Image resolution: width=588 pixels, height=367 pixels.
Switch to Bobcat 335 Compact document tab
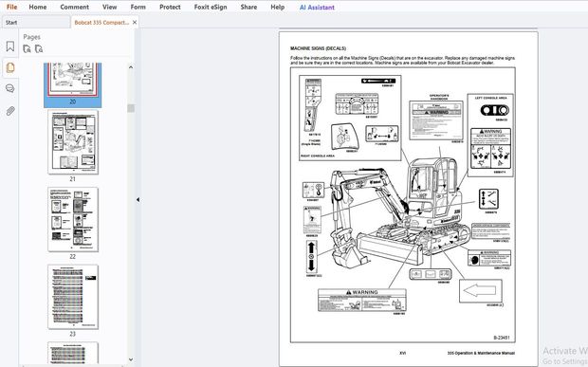[x=101, y=23]
